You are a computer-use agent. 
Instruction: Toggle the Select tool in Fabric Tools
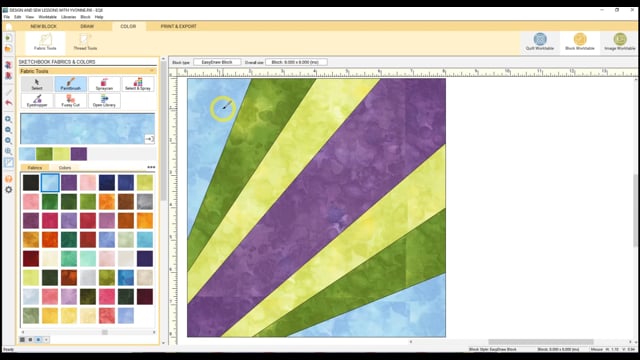[x=37, y=84]
